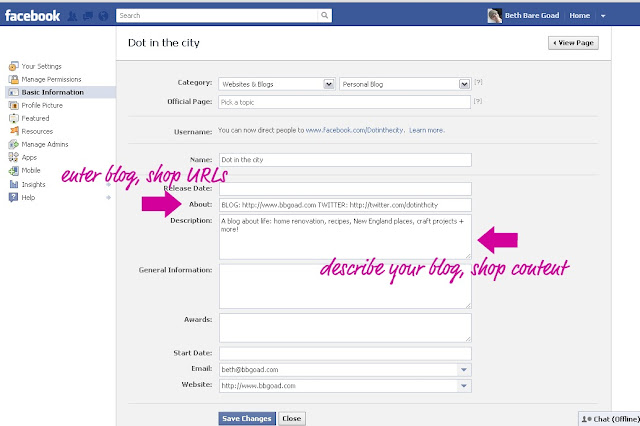Open Beth Bare Goad profile link

[x=532, y=16]
